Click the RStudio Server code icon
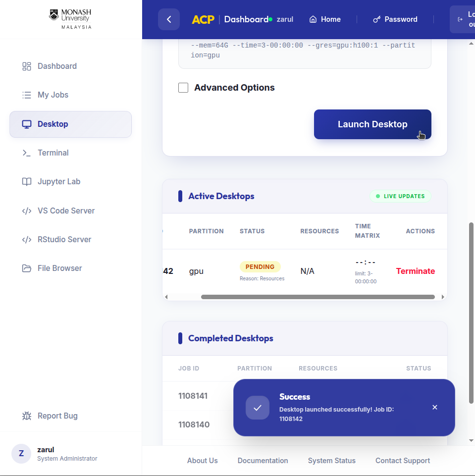 tap(27, 240)
